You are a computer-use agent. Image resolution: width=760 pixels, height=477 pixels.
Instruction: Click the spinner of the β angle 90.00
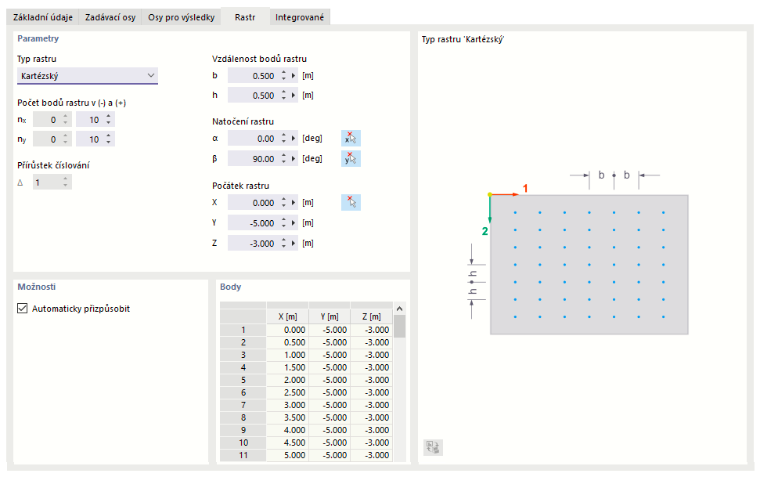pyautogui.click(x=284, y=159)
